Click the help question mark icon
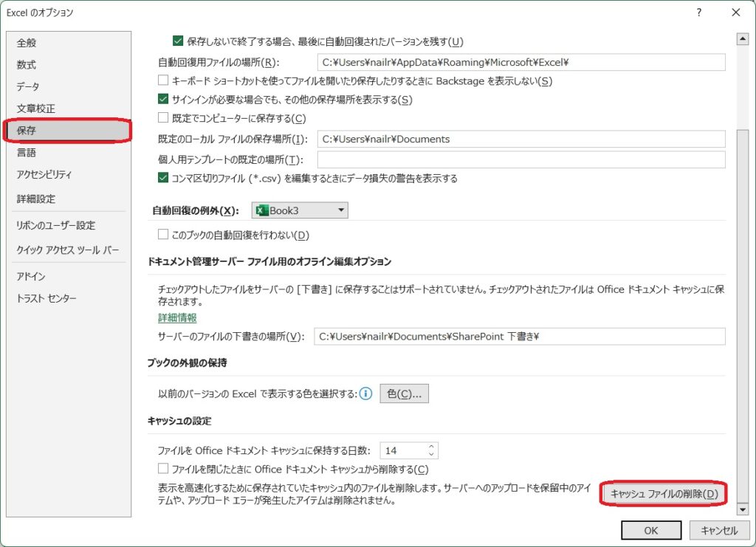Viewport: 756px width, 547px height. coord(698,13)
